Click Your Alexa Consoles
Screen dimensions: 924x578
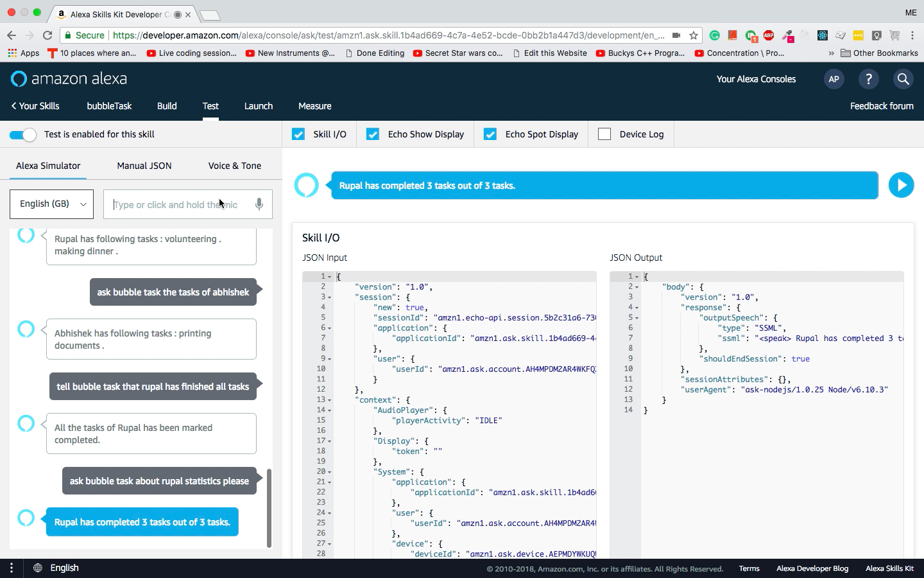pyautogui.click(x=756, y=79)
